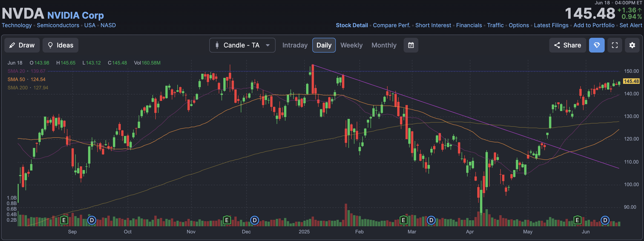
Task: Open Short Interest page
Action: (x=433, y=25)
